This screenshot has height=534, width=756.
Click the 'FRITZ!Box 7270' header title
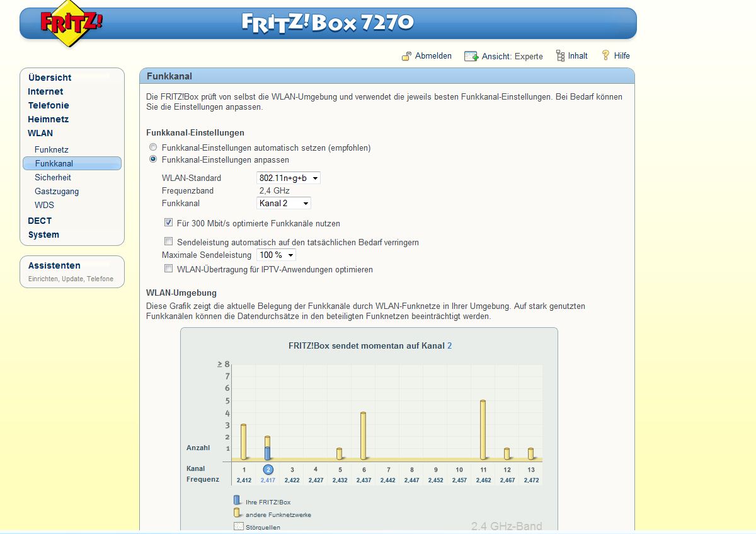pyautogui.click(x=328, y=23)
